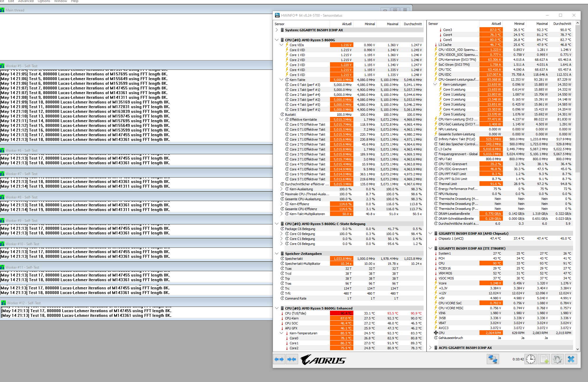The image size is (588, 382).
Task: Open the Advanced menu
Action: 26,1
